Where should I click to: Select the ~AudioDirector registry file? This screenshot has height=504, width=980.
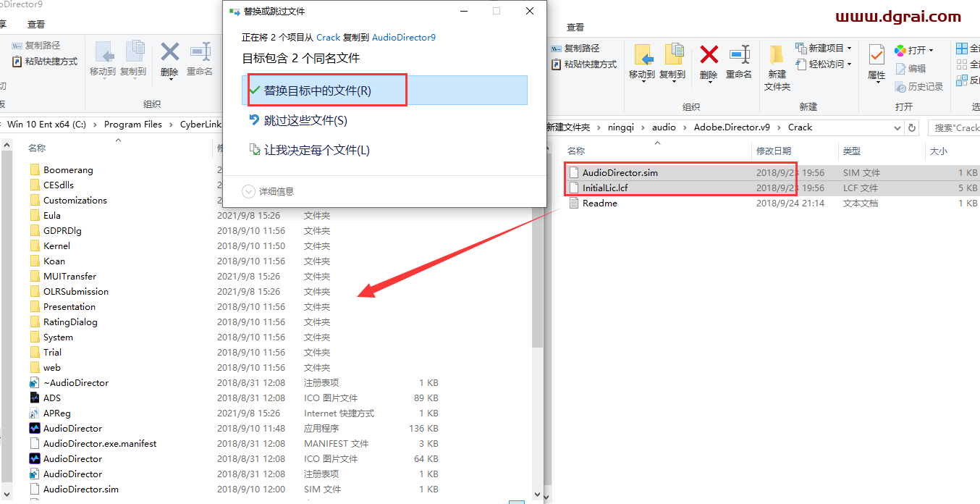(x=76, y=382)
